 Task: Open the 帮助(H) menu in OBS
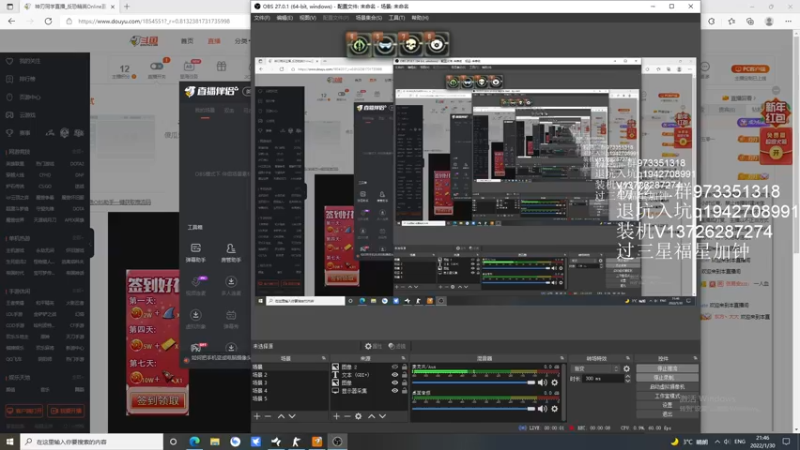click(420, 18)
